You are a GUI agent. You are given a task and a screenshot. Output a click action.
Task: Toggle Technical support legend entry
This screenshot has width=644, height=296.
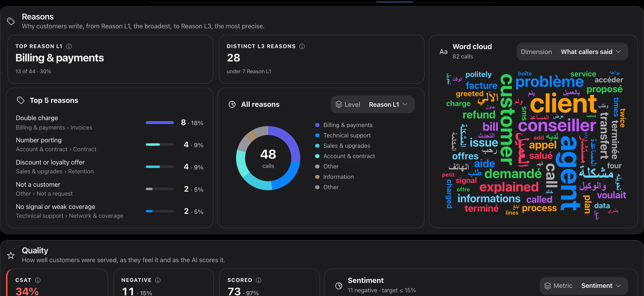[343, 135]
